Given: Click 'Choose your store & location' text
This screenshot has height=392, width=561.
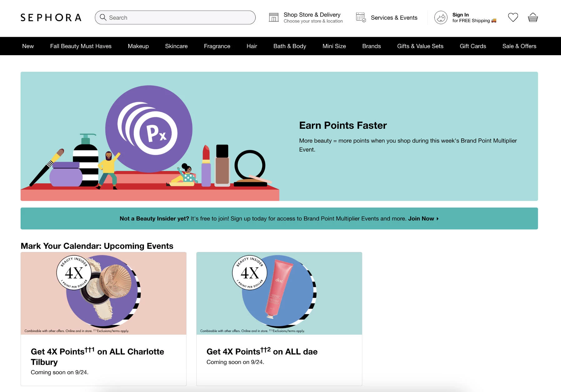Looking at the screenshot, I should click(x=313, y=21).
